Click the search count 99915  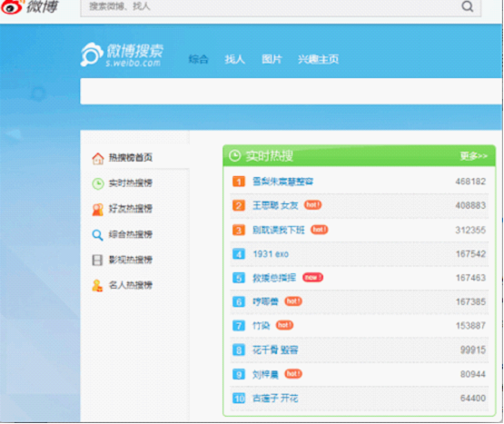point(473,350)
